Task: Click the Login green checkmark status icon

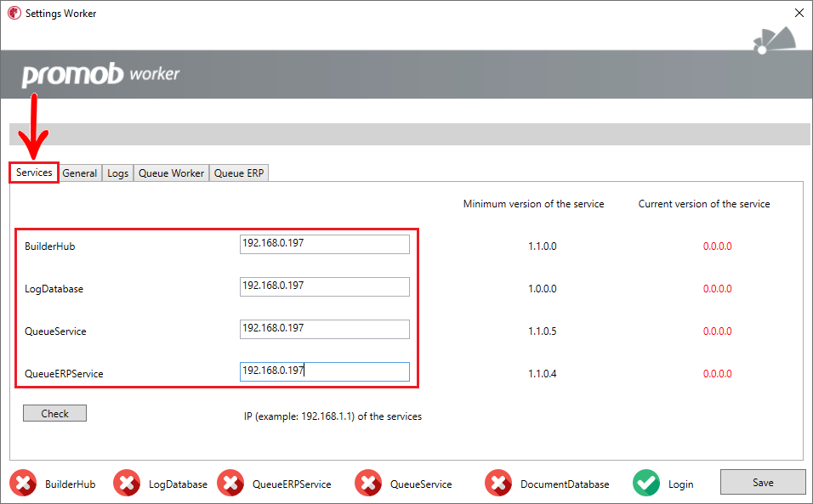Action: (x=646, y=483)
